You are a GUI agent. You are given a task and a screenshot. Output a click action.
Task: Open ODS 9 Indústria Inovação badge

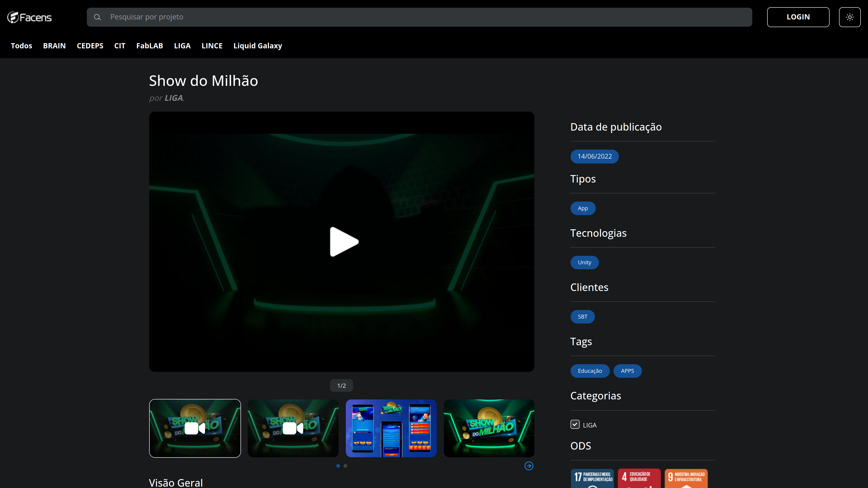[686, 478]
